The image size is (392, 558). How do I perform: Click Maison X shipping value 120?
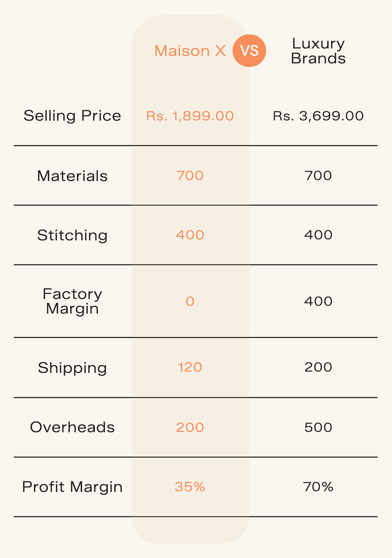(190, 367)
